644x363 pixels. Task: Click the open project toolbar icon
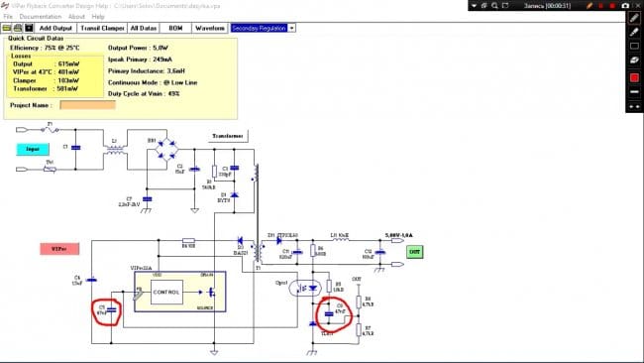[7, 28]
